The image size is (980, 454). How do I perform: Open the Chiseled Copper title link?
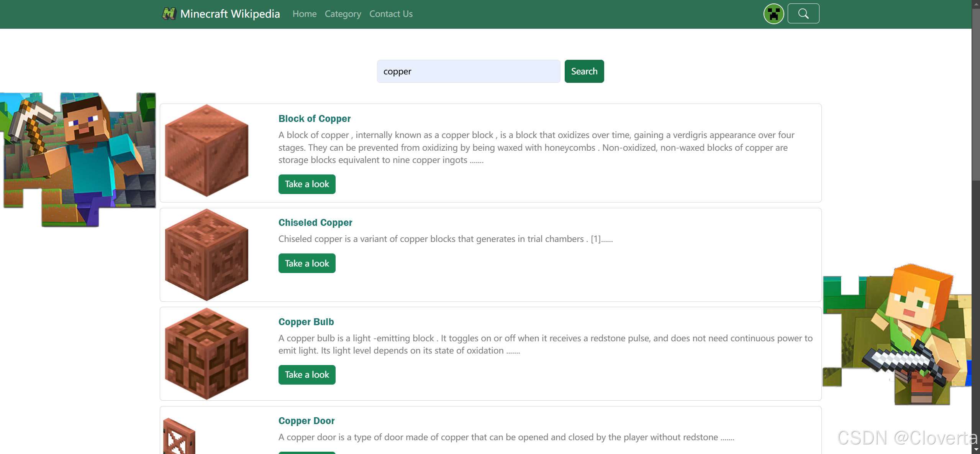click(x=315, y=222)
